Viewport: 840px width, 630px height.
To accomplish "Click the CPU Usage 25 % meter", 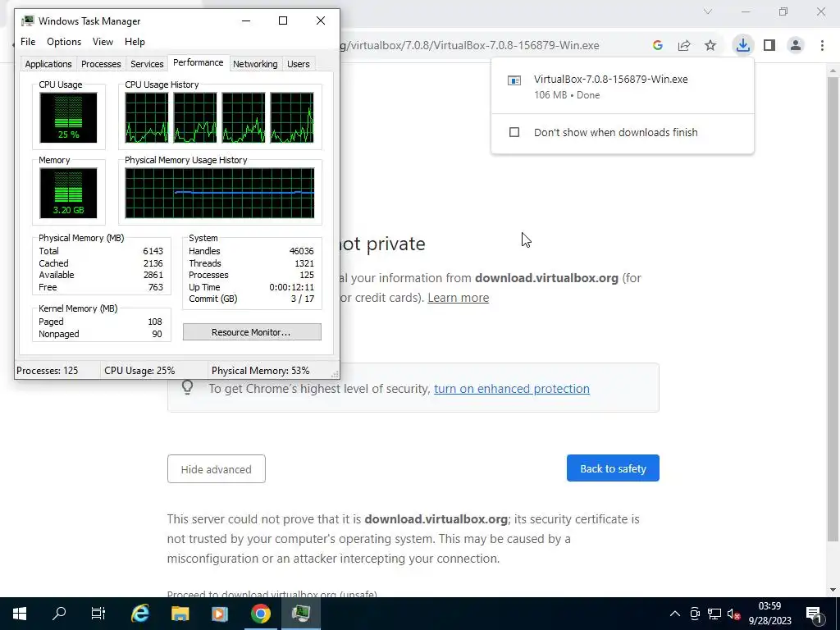I will [x=68, y=117].
